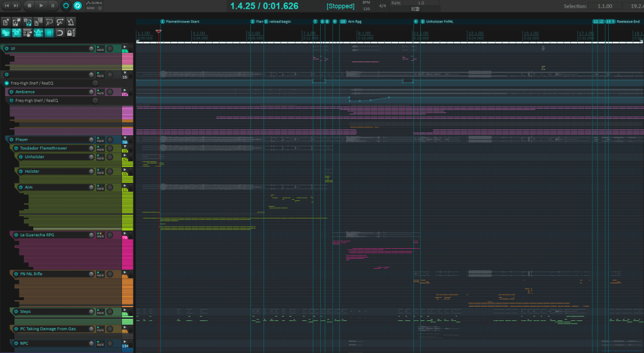Toggle the snap magnet icon
This screenshot has height=353, width=644.
coord(60,32)
